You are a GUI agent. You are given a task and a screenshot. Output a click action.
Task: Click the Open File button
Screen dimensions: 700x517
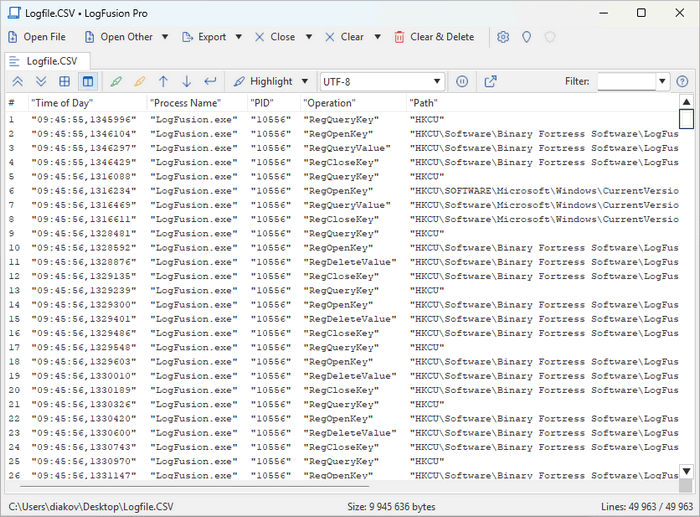click(x=36, y=37)
